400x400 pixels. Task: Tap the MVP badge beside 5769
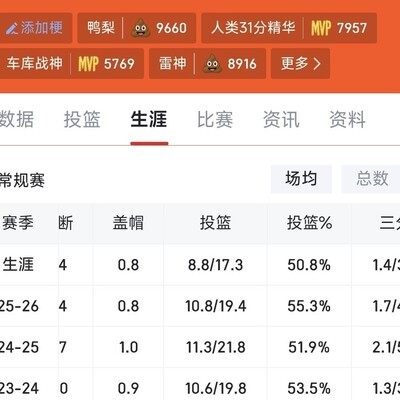pyautogui.click(x=88, y=64)
